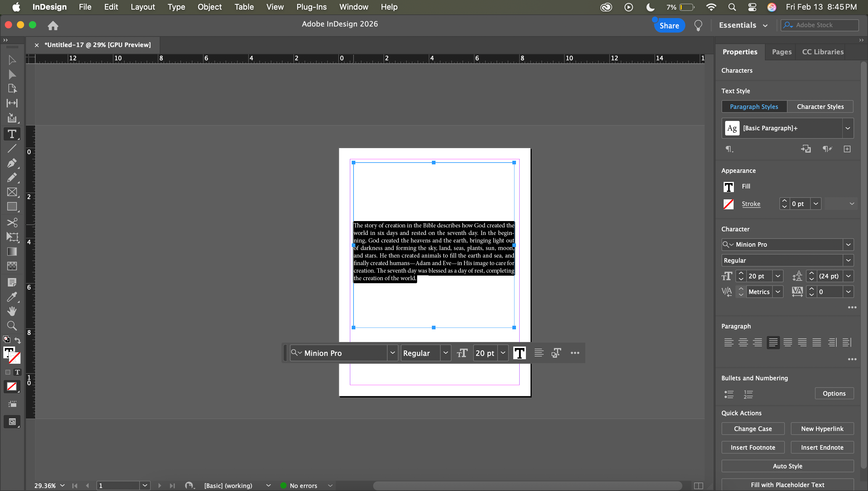Click the Adobe Stock search field
Viewport: 868px width, 491px height.
tap(822, 25)
